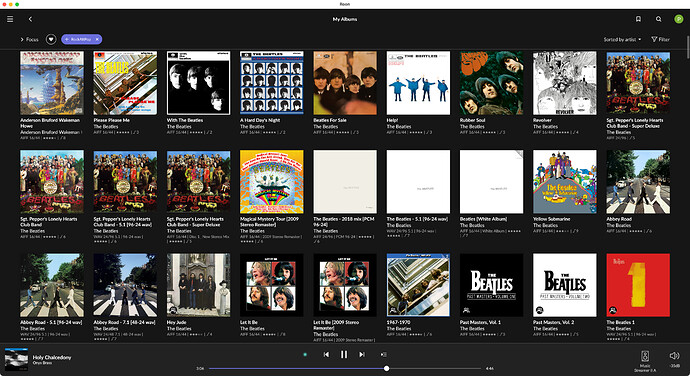The width and height of the screenshot is (690, 376).
Task: Skip to the previous track
Action: tap(326, 354)
